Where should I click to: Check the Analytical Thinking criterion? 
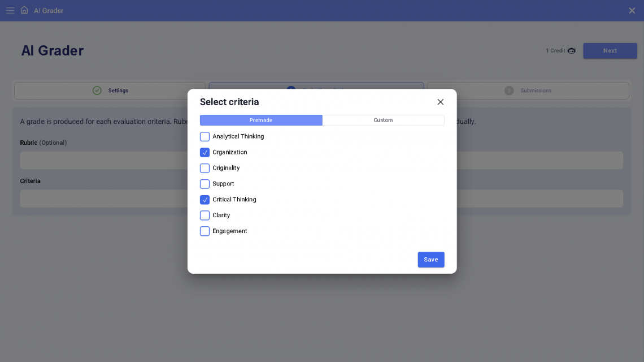coord(204,136)
